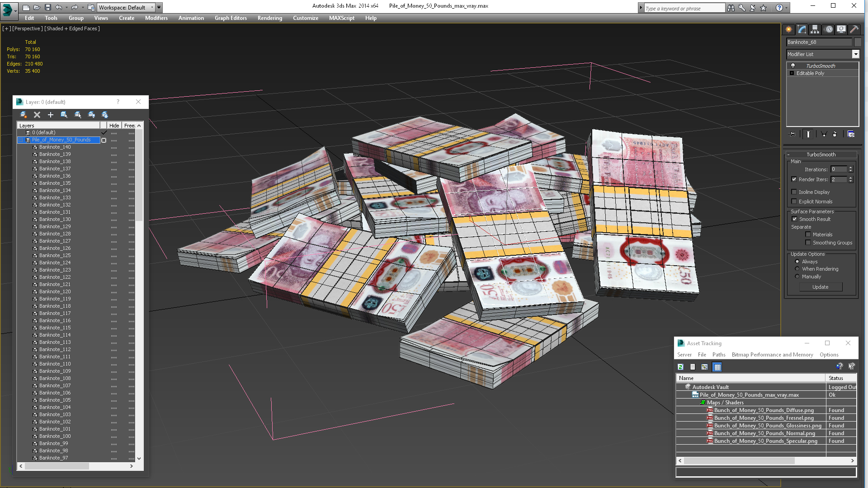This screenshot has height=488, width=868.
Task: Expand the Editable Poly stack entry
Action: click(x=792, y=73)
